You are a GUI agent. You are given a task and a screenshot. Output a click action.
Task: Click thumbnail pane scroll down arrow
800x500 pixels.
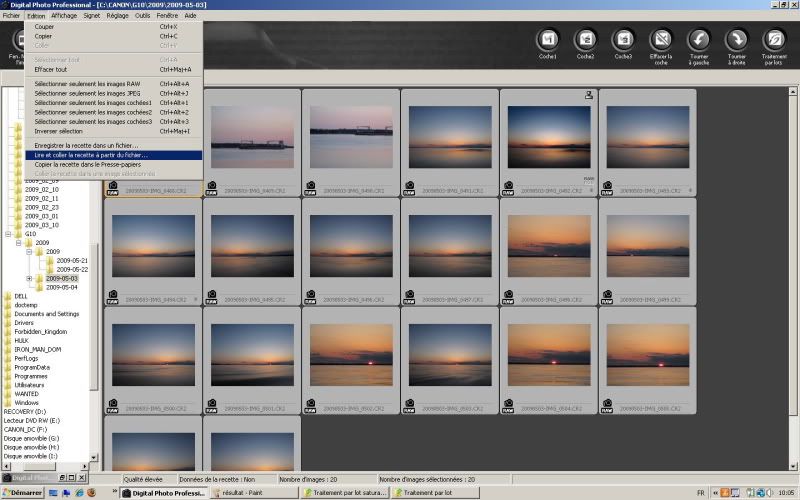click(793, 466)
